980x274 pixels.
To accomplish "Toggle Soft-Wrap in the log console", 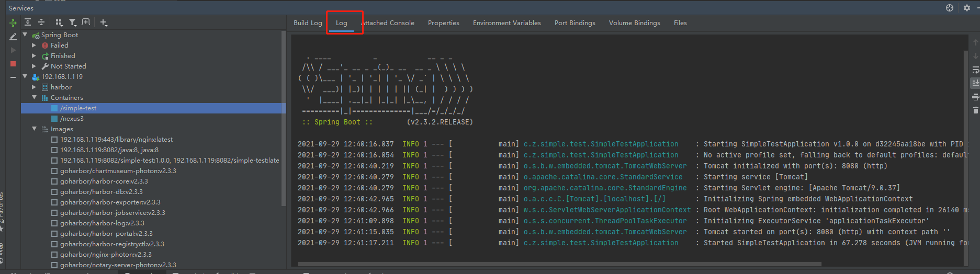I will 975,70.
